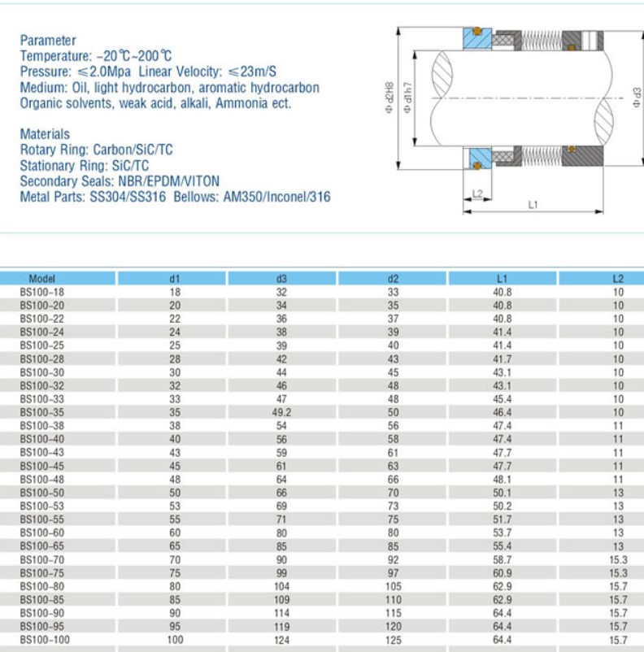Click the L1 dimension label in diagram

(x=533, y=205)
